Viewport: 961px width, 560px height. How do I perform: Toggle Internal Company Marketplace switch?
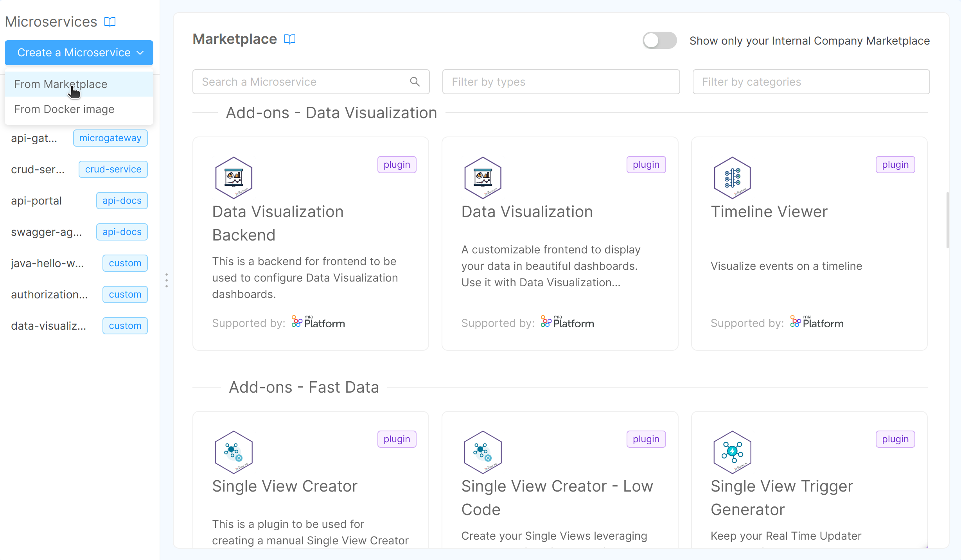[x=659, y=40]
